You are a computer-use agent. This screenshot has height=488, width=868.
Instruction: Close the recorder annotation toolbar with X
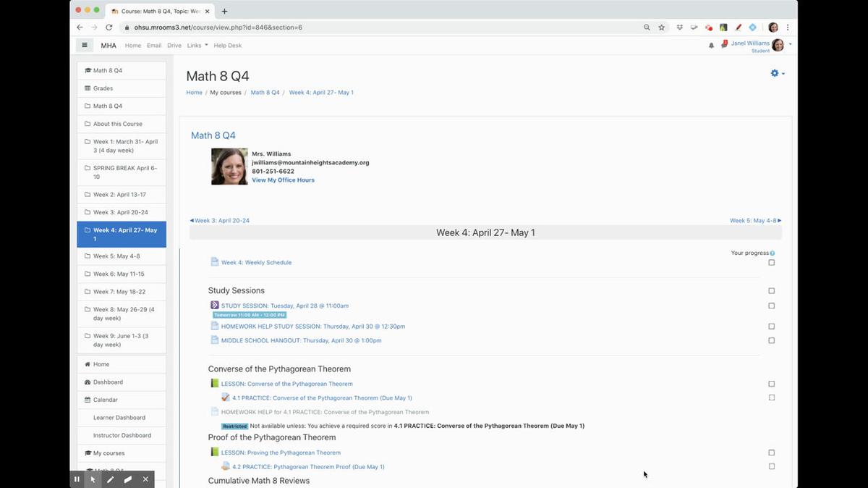145,479
